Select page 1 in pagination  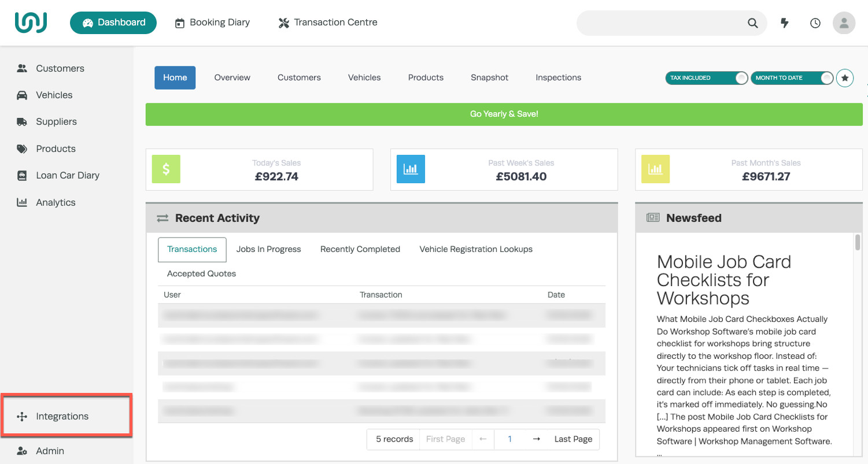coord(509,439)
